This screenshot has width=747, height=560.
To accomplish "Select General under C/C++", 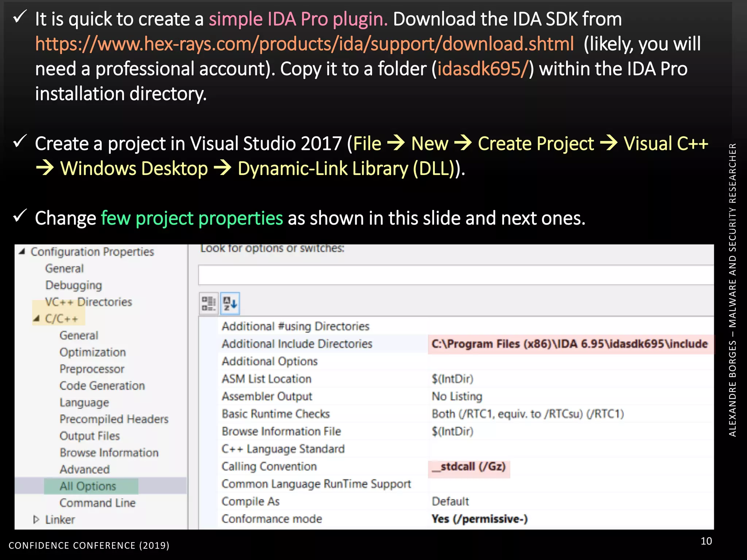I will [79, 335].
